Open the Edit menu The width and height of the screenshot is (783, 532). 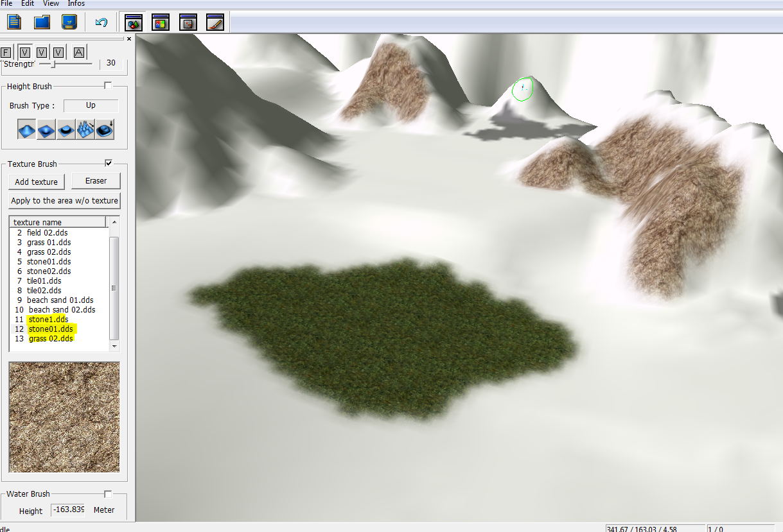click(x=28, y=4)
